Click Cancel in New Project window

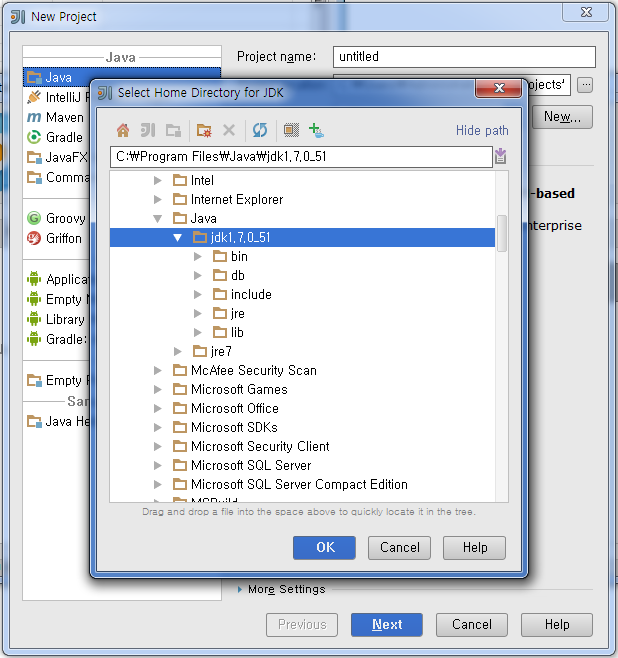pos(472,625)
